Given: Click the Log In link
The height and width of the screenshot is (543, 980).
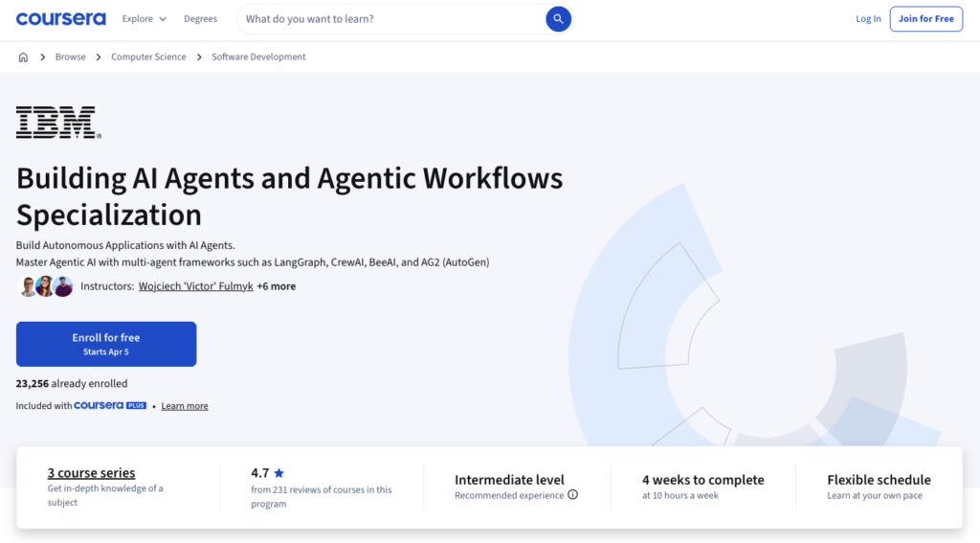Looking at the screenshot, I should tap(868, 19).
